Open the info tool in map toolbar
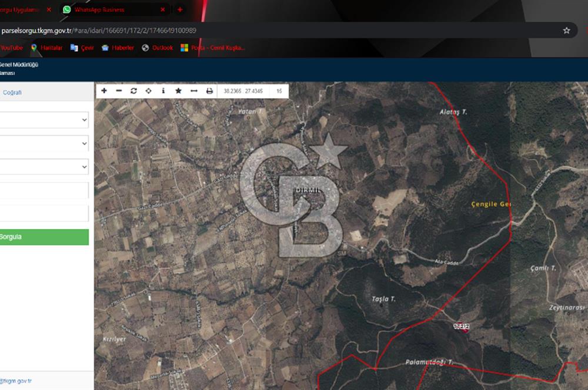This screenshot has height=390, width=588. [x=163, y=90]
